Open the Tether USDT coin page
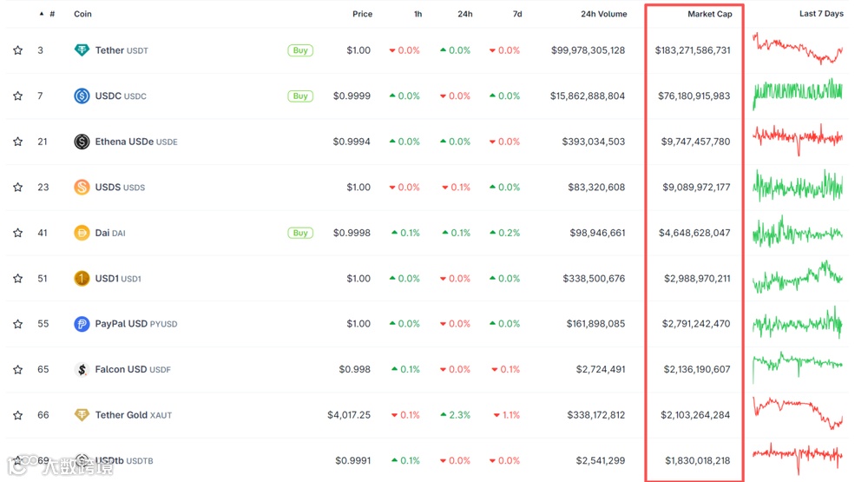This screenshot has width=868, height=482. [122, 50]
